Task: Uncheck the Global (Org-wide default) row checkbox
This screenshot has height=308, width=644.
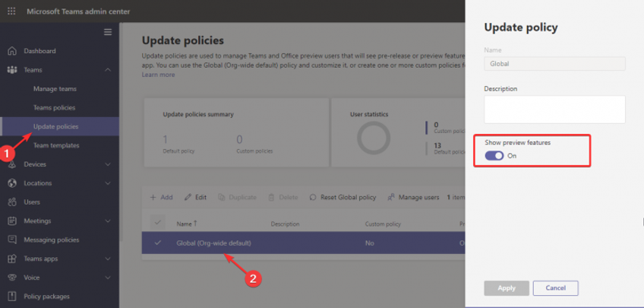Action: point(158,243)
